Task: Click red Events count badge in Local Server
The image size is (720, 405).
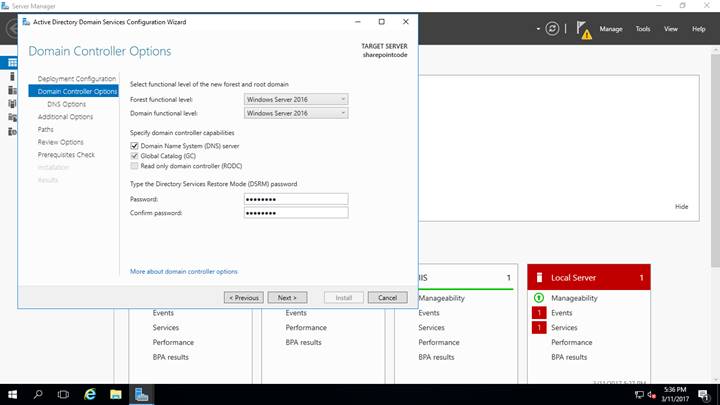Action: pyautogui.click(x=539, y=313)
